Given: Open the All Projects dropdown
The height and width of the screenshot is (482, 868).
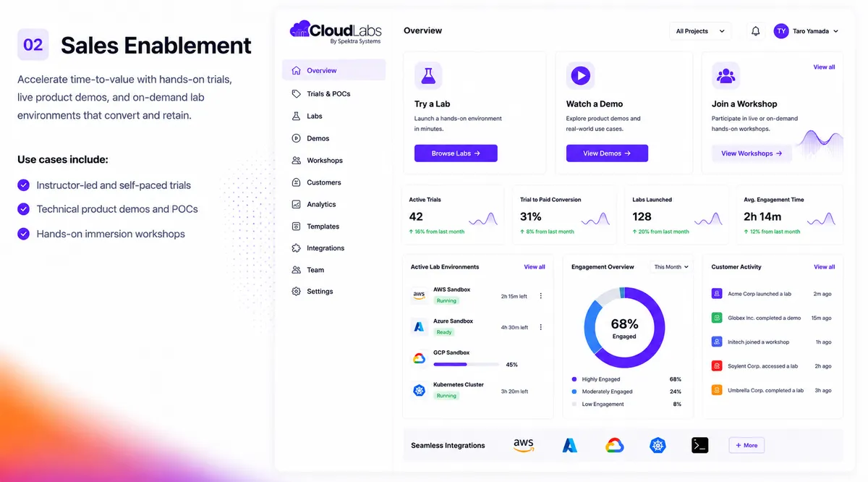Looking at the screenshot, I should (x=700, y=31).
